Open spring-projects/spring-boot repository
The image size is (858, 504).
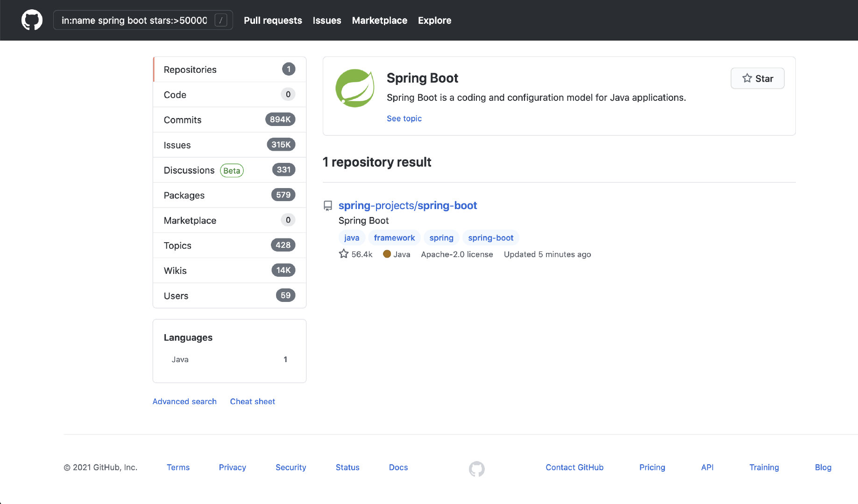tap(408, 205)
